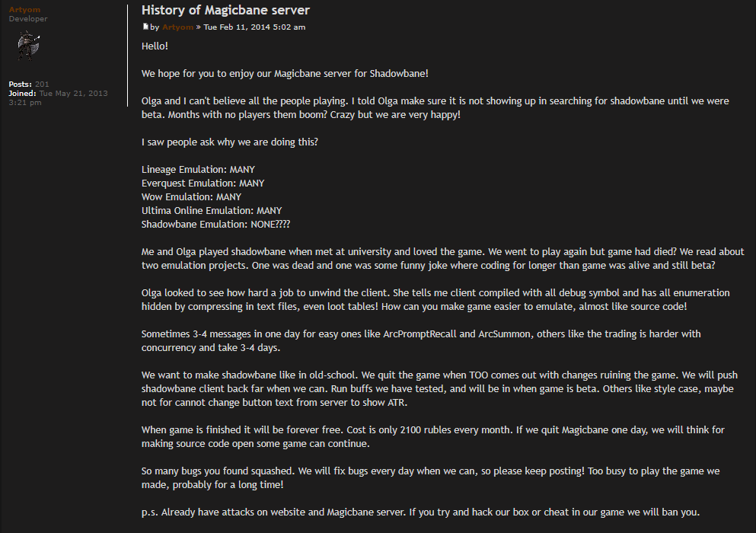Click the "Wow Emulation: MANY" line

click(191, 197)
